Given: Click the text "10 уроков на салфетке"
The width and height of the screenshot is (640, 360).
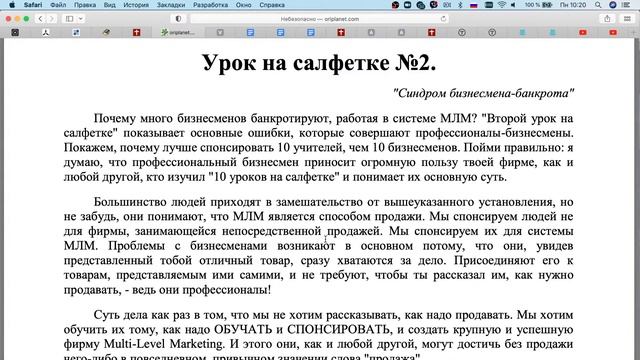Looking at the screenshot, I should tap(273, 177).
